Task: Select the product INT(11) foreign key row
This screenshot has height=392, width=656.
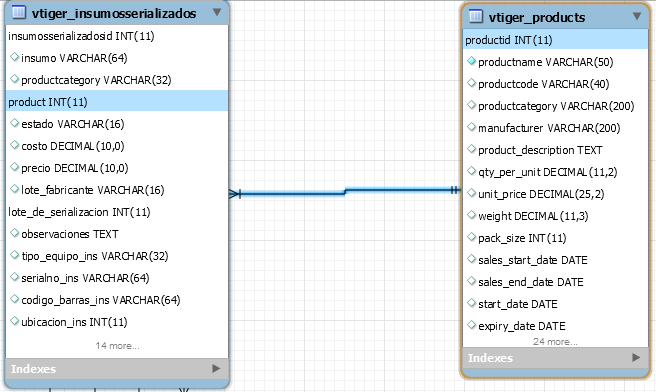Action: [117, 102]
